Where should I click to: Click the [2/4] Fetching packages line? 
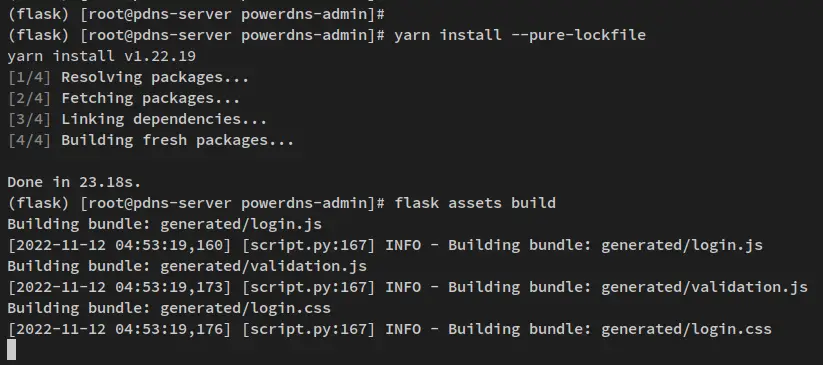click(123, 98)
